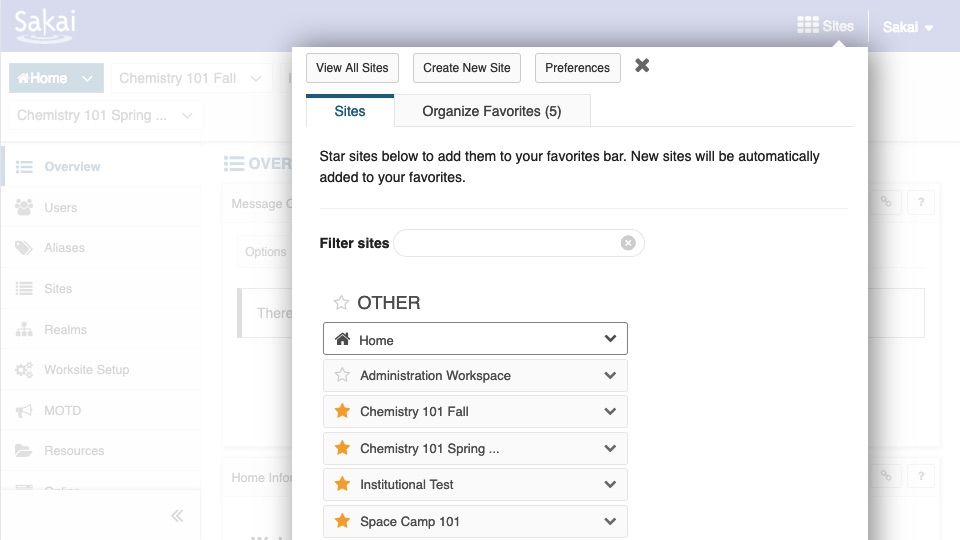Viewport: 960px width, 540px height.
Task: Click upper widget direct link icon
Action: (x=886, y=202)
